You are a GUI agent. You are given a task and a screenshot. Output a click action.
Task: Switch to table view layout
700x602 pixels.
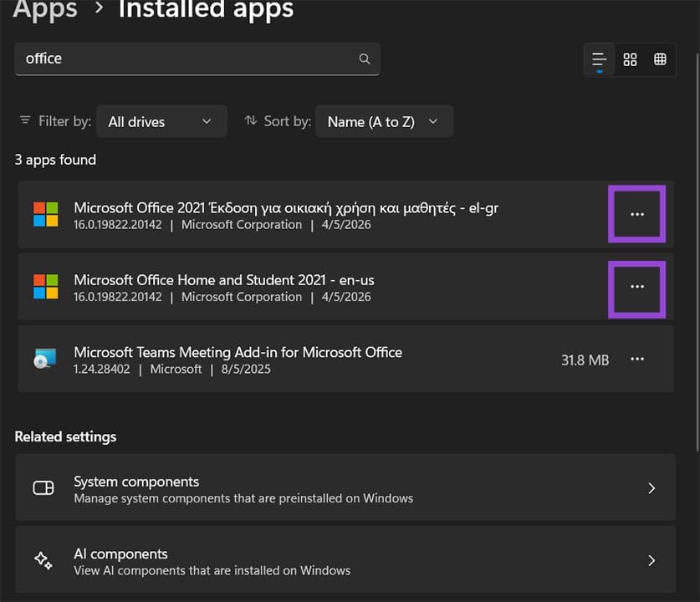pyautogui.click(x=661, y=59)
